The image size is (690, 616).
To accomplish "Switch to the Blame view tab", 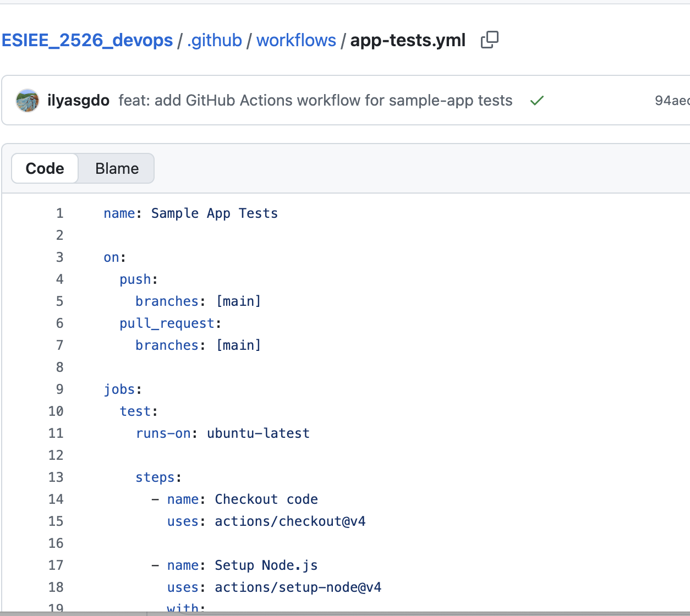I will click(117, 168).
